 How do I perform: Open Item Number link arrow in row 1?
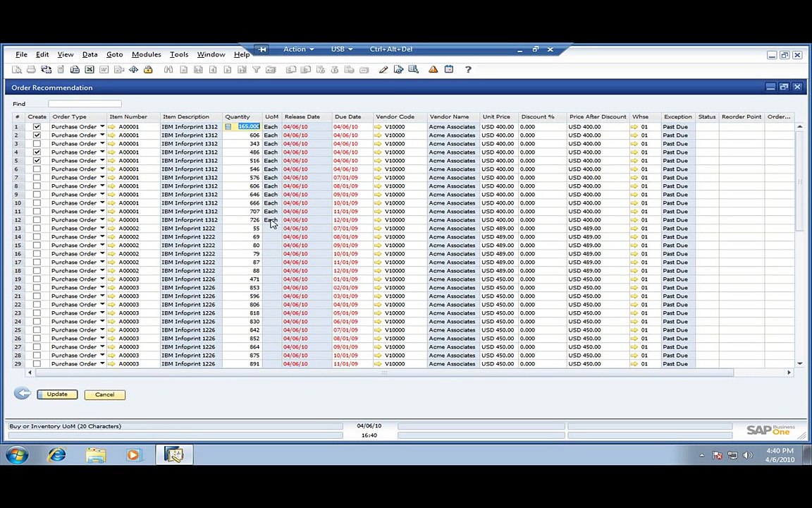[x=111, y=126]
